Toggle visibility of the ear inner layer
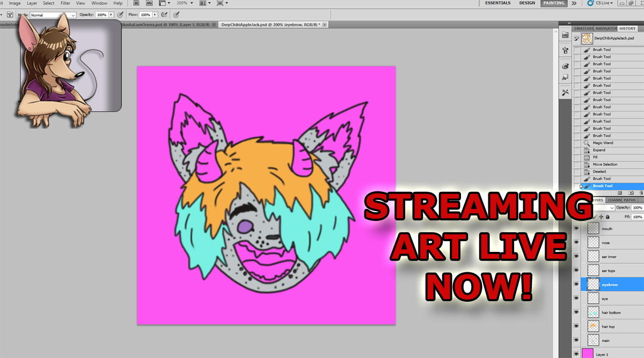Screen dimensions: 644x358 click(x=577, y=257)
